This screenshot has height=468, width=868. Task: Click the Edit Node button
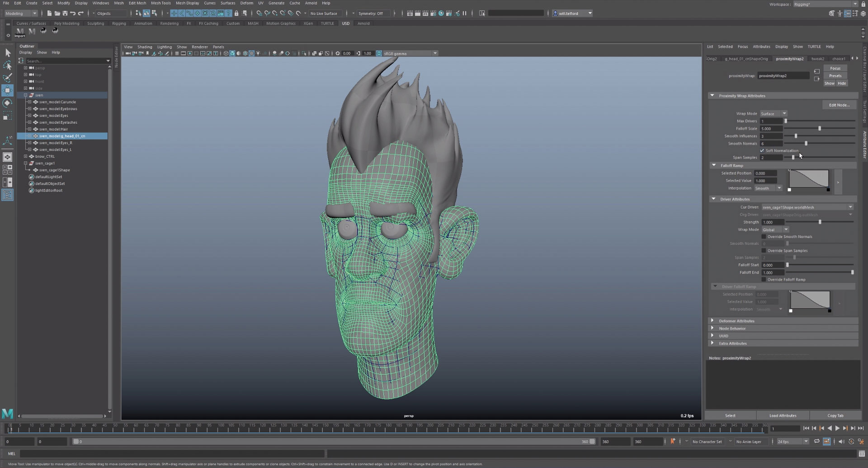point(839,104)
